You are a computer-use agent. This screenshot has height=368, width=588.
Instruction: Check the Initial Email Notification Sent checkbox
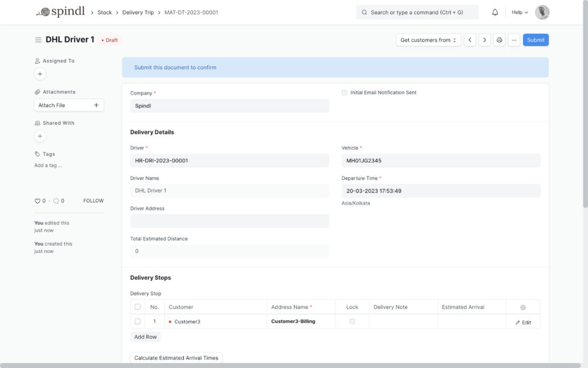click(344, 92)
